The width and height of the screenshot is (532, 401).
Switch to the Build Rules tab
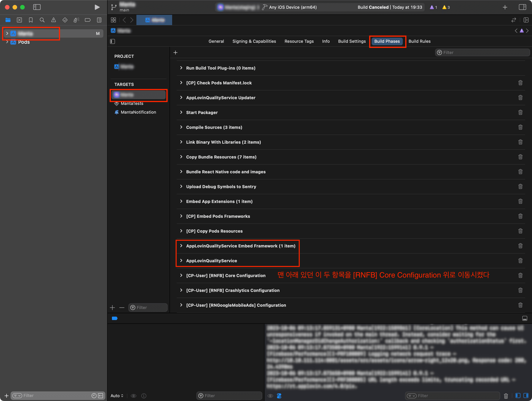tap(419, 41)
